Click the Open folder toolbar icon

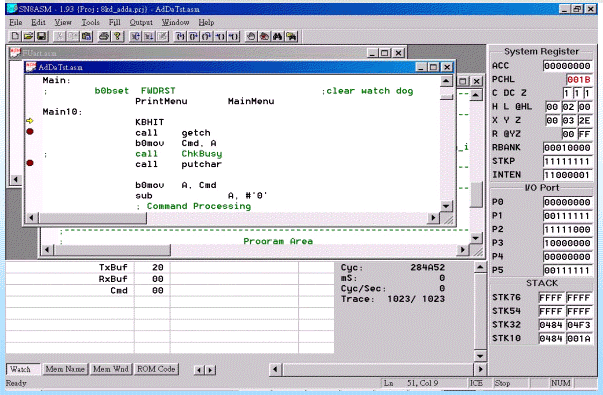click(28, 36)
